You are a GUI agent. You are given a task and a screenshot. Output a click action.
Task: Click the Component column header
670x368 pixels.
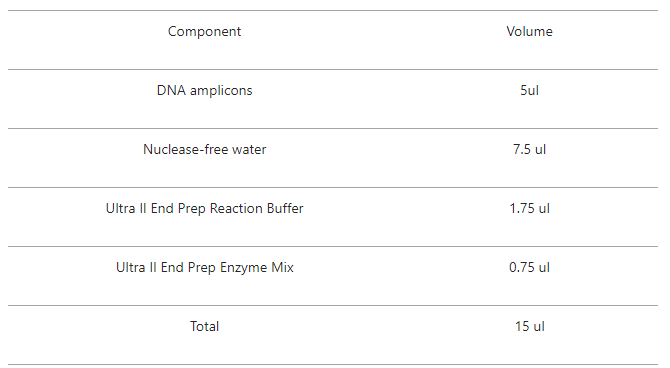(204, 32)
